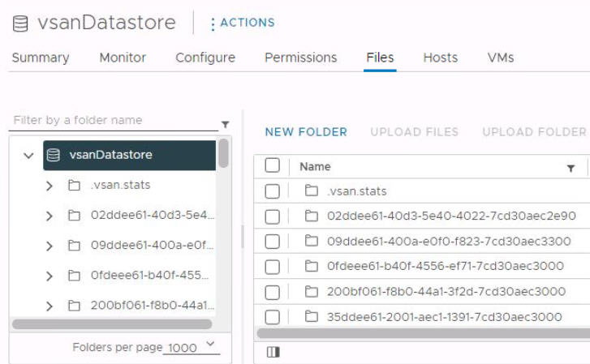Click the Name column header
Screen dimensions: 590x364
point(316,166)
